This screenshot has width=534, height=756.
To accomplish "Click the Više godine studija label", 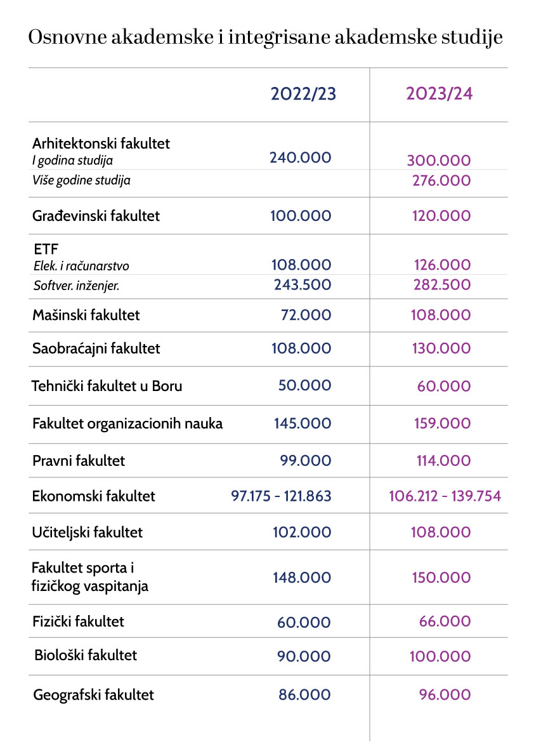I will pyautogui.click(x=81, y=180).
